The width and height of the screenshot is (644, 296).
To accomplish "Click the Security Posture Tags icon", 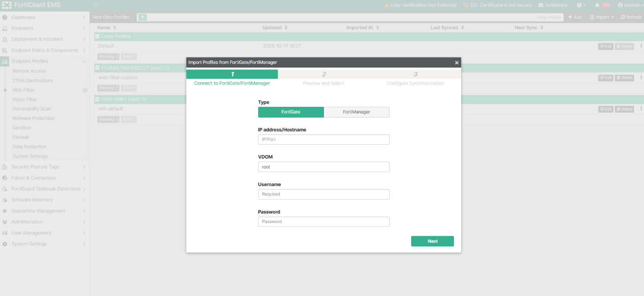I will click(x=5, y=167).
